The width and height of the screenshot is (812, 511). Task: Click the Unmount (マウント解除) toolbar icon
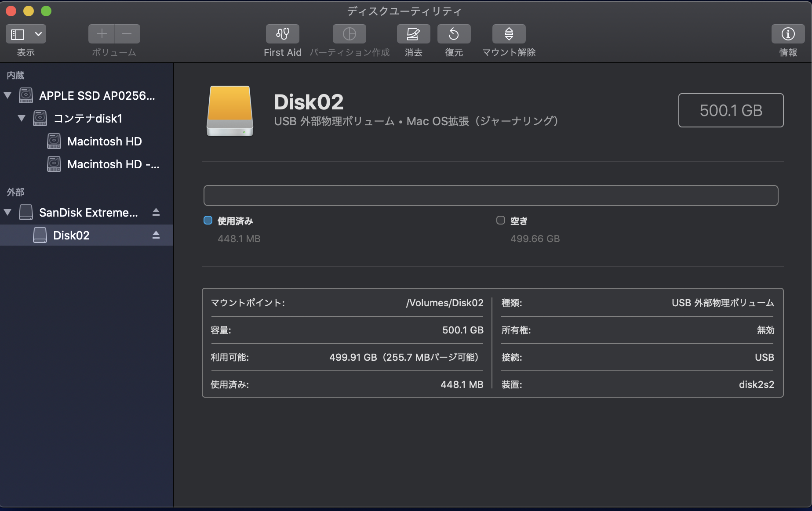(x=509, y=34)
